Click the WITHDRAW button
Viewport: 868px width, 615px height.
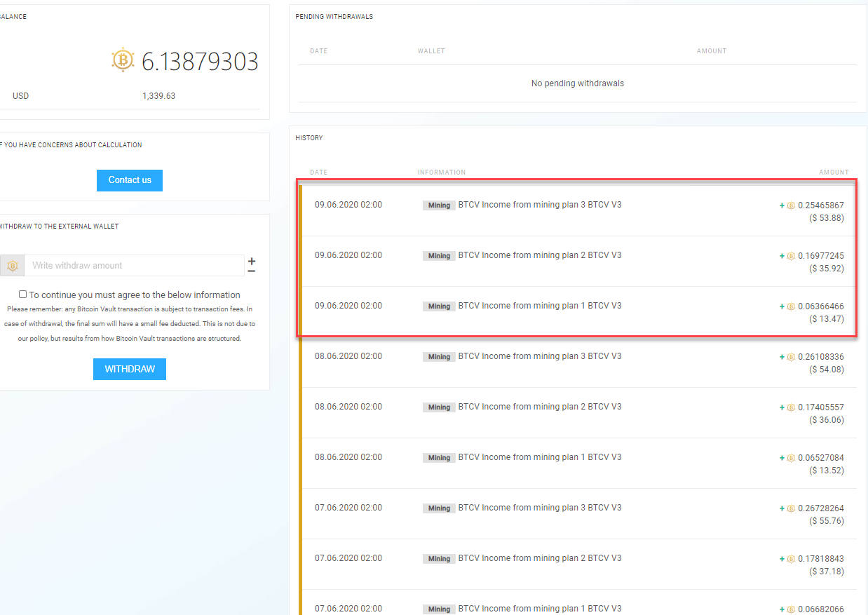point(130,369)
